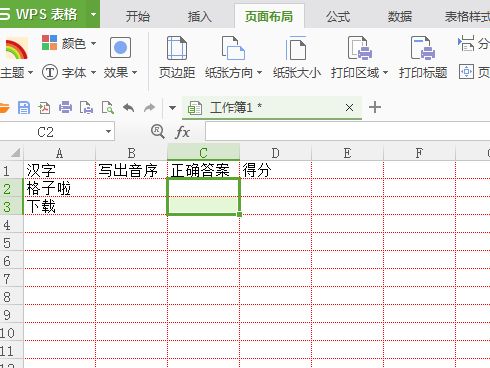
Task: Expand the 颜色 dropdown arrow
Action: click(93, 43)
